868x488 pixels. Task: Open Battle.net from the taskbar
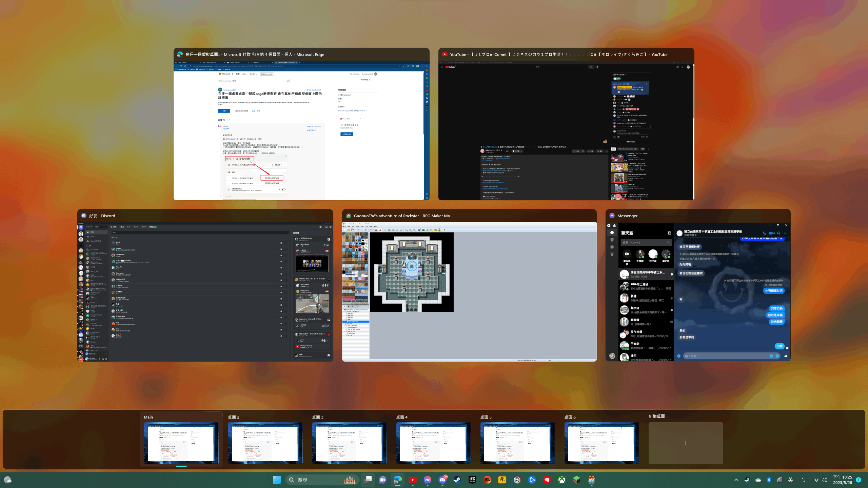(532, 480)
